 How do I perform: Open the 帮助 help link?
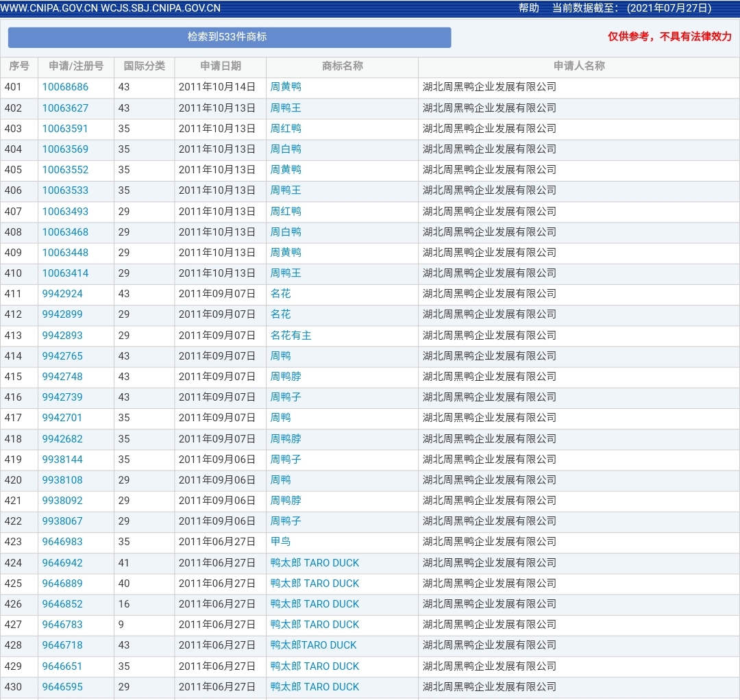[528, 8]
